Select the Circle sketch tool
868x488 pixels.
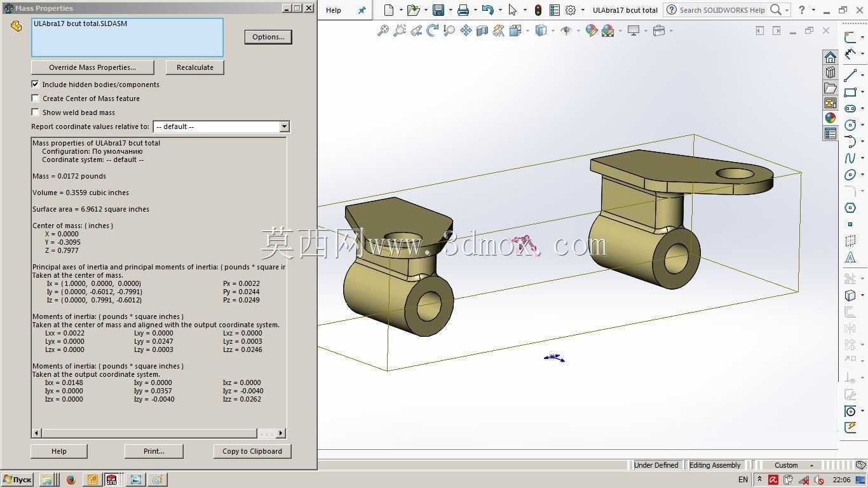coord(850,125)
